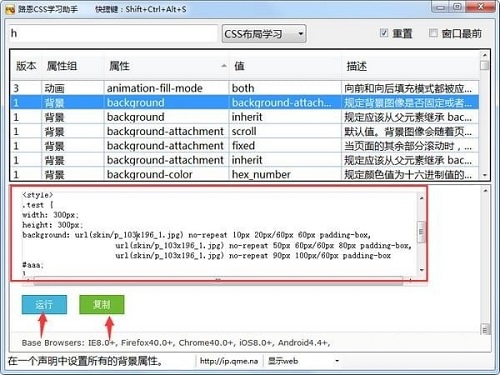Select the highlighted background row
Viewport: 500px width, 375px height.
click(245, 102)
